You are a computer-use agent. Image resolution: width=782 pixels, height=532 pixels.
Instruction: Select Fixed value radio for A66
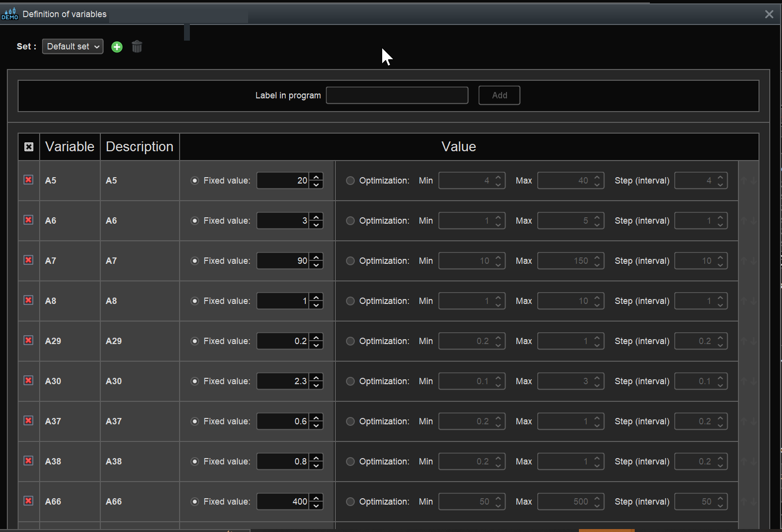[195, 502]
